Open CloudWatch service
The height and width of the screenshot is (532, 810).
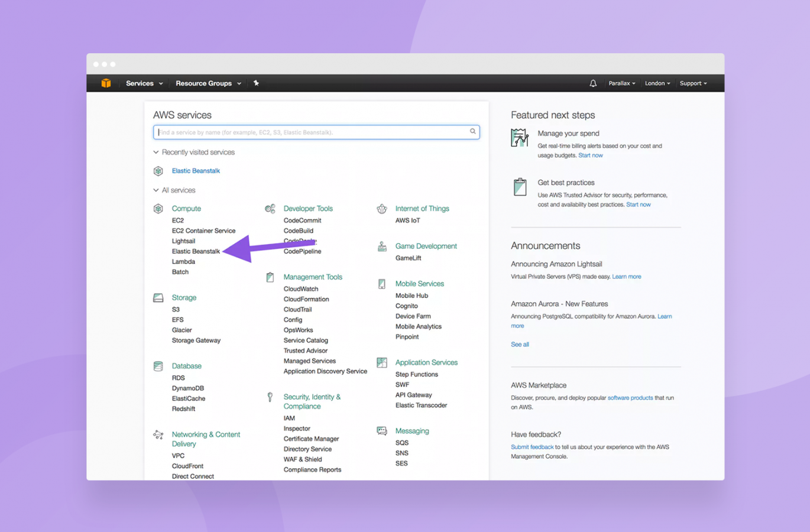tap(301, 289)
